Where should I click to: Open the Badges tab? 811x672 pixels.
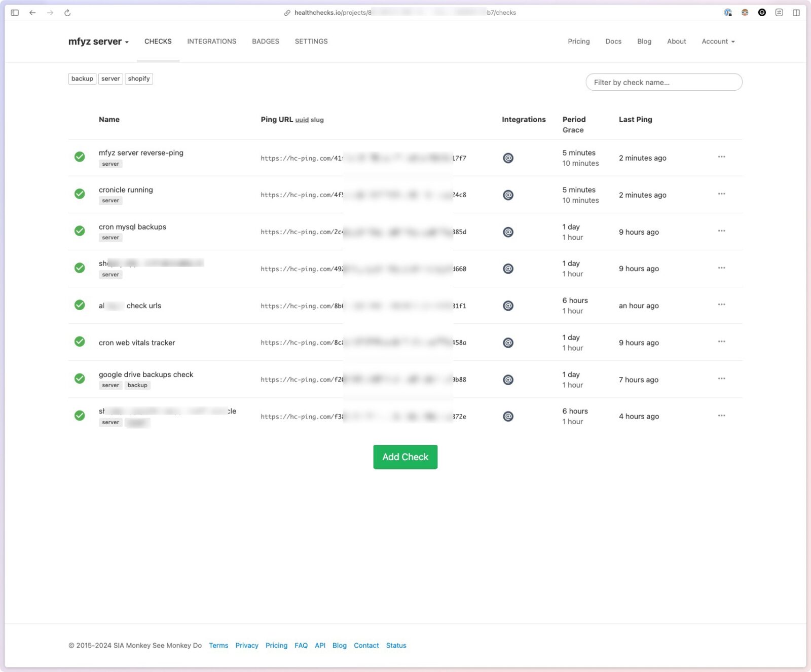[266, 42]
